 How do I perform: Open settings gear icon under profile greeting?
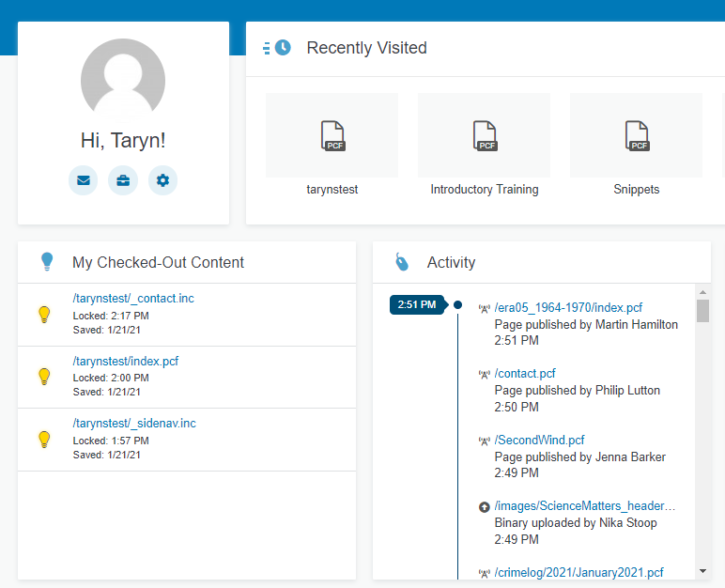[162, 180]
